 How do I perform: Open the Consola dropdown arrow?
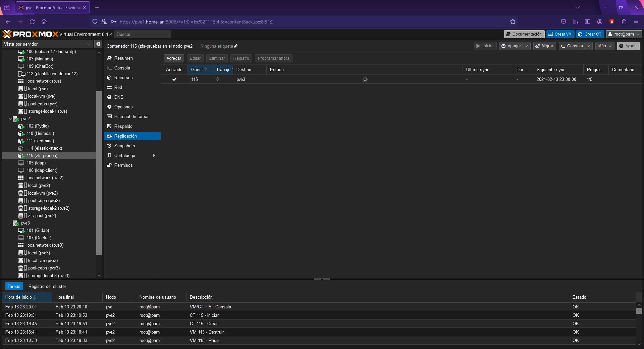pyautogui.click(x=588, y=46)
